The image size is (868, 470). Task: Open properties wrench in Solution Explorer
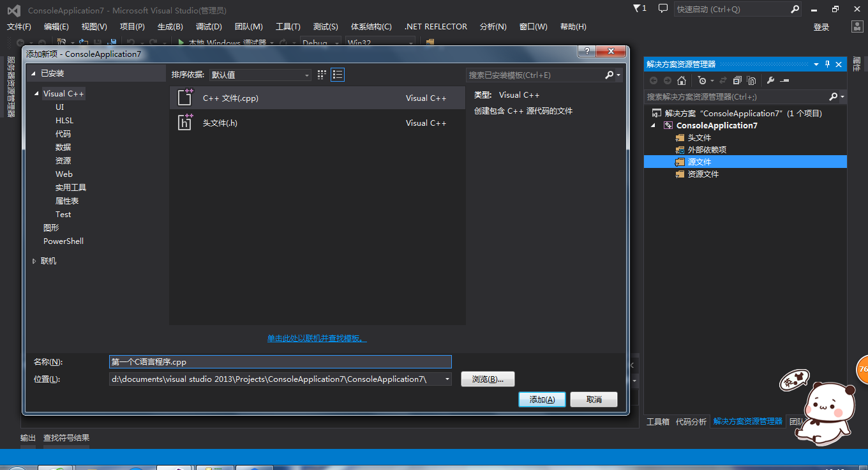770,80
